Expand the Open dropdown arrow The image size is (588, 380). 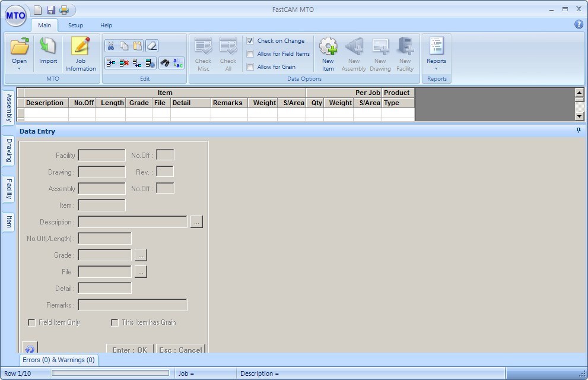point(19,69)
